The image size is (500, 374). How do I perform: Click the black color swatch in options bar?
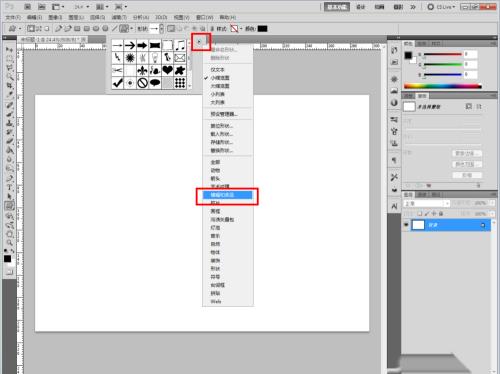pos(262,29)
